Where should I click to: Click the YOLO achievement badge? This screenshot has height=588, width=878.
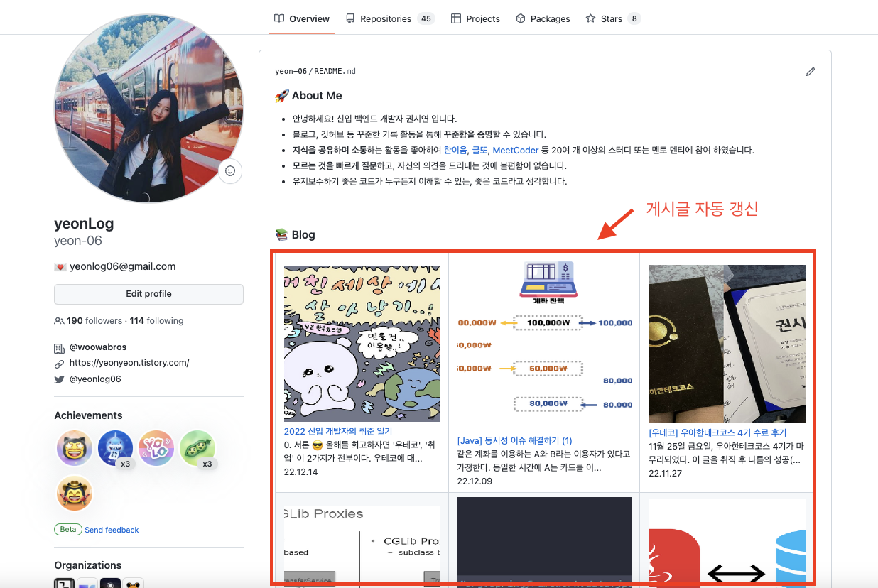click(x=156, y=449)
